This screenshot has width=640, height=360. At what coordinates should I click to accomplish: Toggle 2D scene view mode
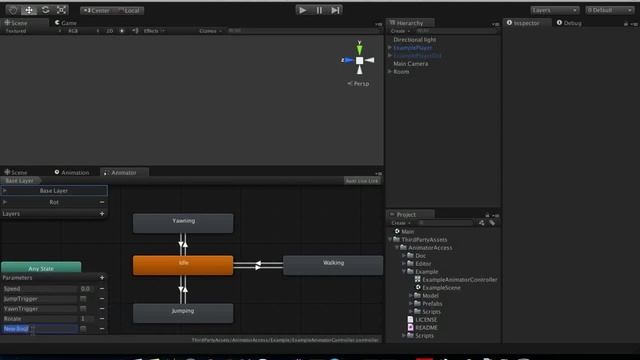[110, 31]
